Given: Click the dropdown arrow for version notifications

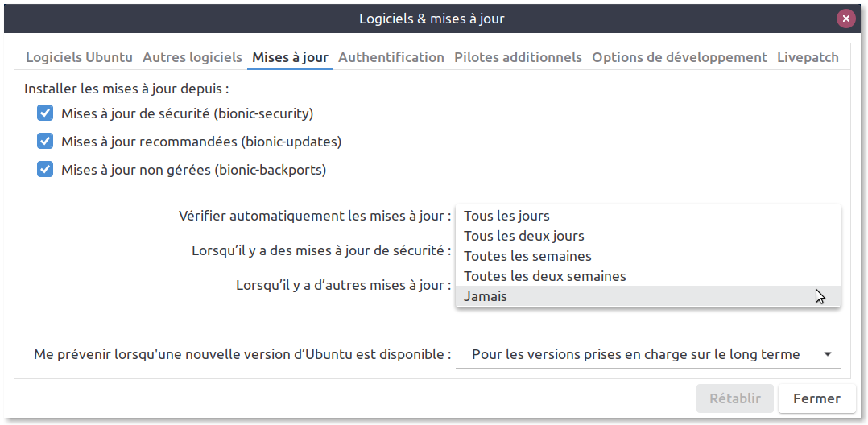Looking at the screenshot, I should [828, 354].
